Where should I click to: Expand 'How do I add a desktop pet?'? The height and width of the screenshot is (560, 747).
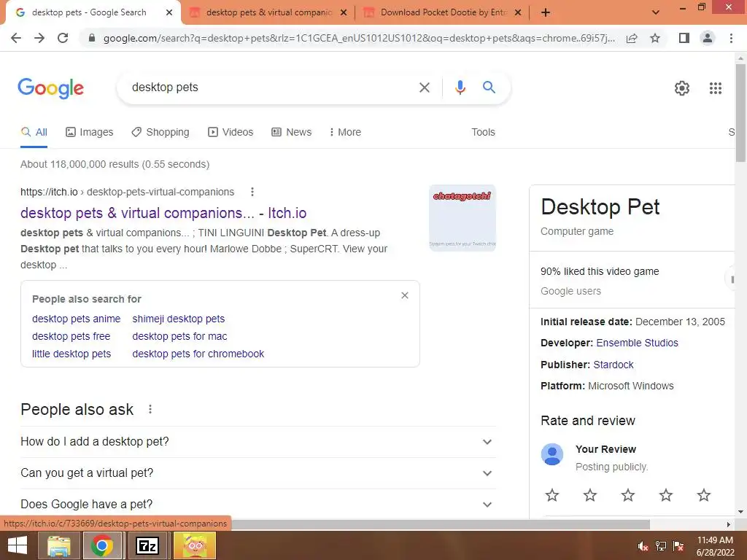(x=258, y=441)
